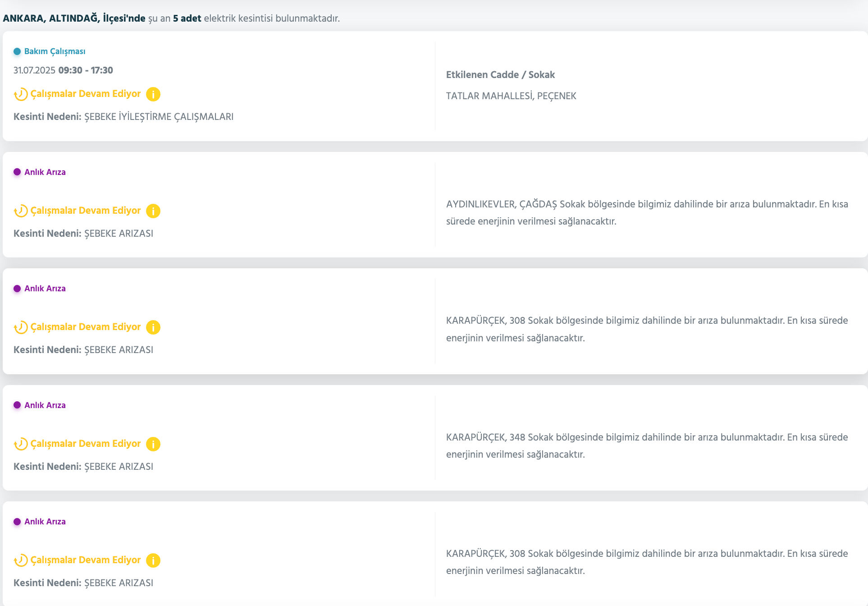Click info icon in AYDINLIKEVLER outage card

tap(153, 211)
